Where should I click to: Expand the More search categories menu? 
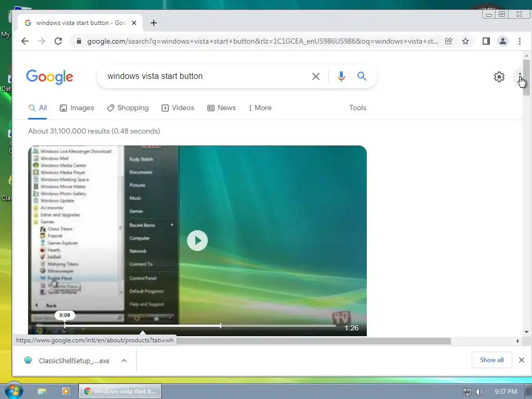260,108
